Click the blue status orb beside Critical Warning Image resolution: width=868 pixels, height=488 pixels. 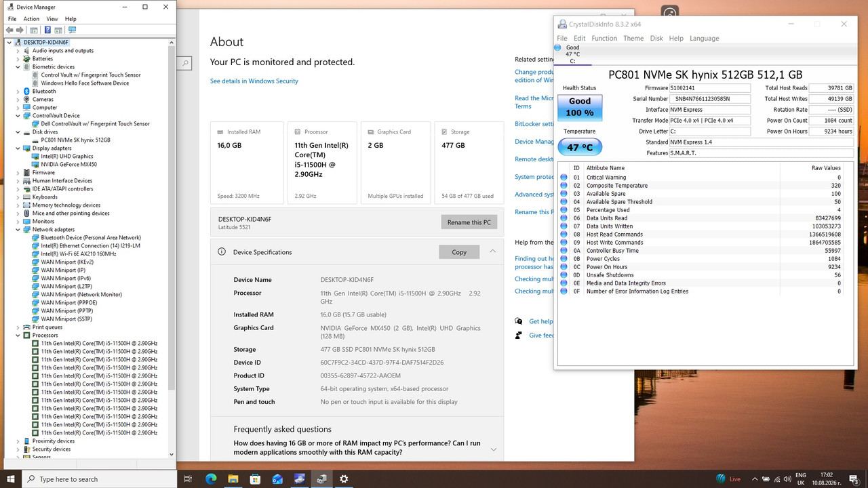(564, 178)
